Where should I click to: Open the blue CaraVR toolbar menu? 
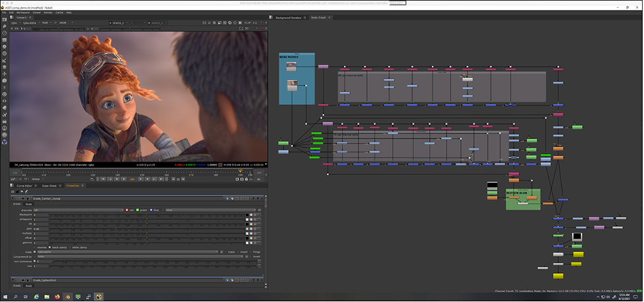click(5, 142)
